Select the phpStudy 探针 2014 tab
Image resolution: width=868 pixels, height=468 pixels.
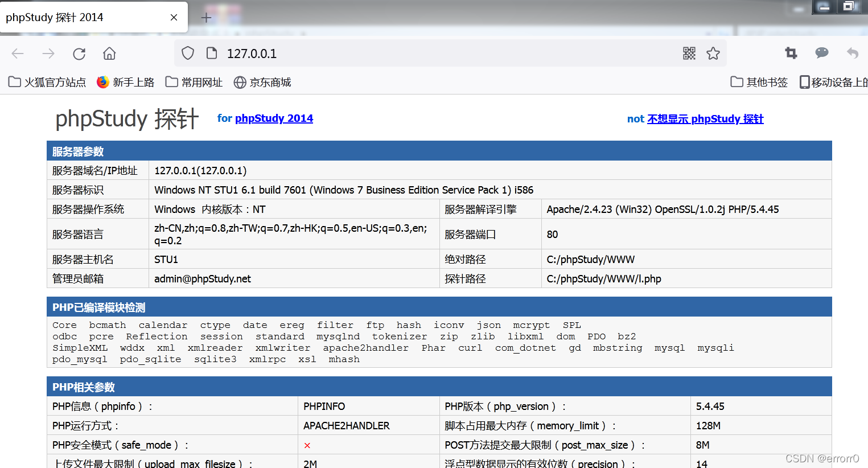click(94, 17)
